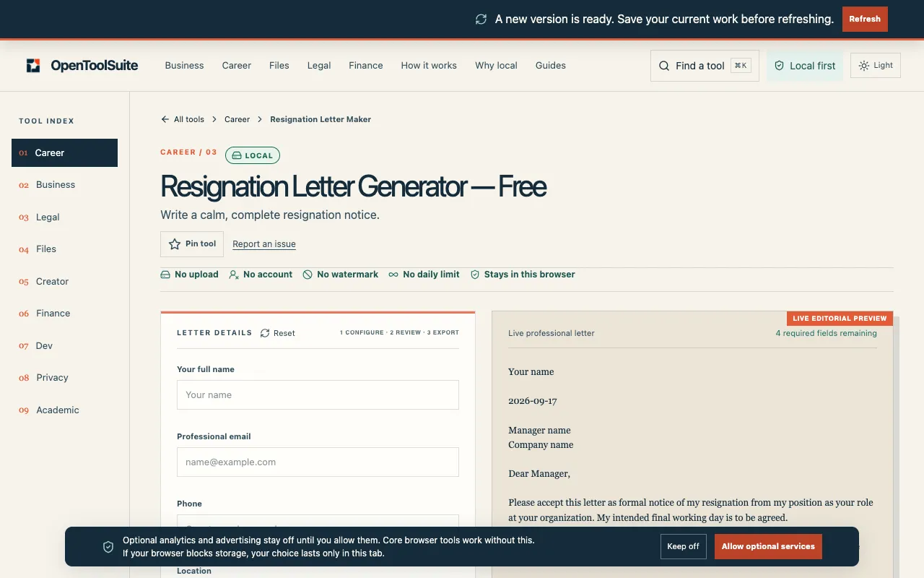Click the Professional email input field
924x578 pixels.
(318, 462)
